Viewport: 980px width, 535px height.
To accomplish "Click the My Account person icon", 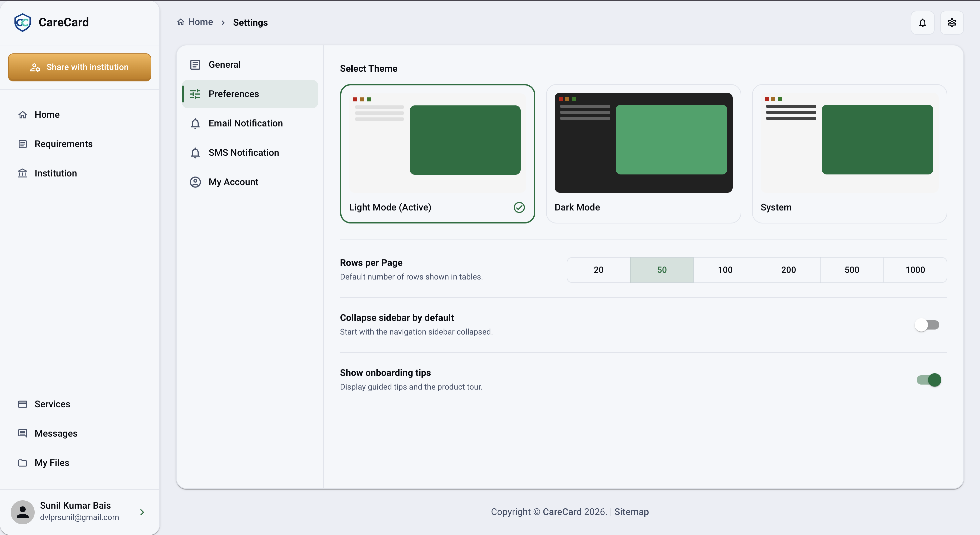I will (x=195, y=182).
